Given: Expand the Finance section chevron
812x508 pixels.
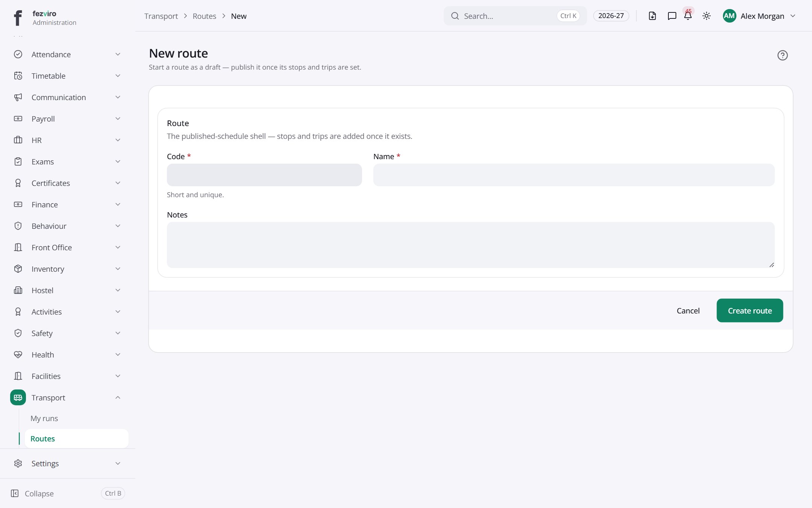Looking at the screenshot, I should click(x=118, y=204).
